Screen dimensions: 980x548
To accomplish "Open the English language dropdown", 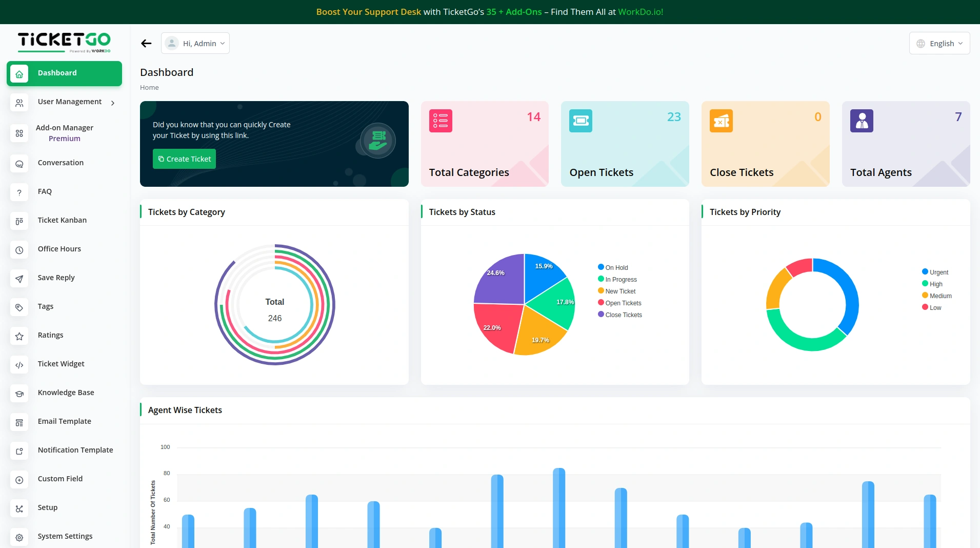I will 939,44.
